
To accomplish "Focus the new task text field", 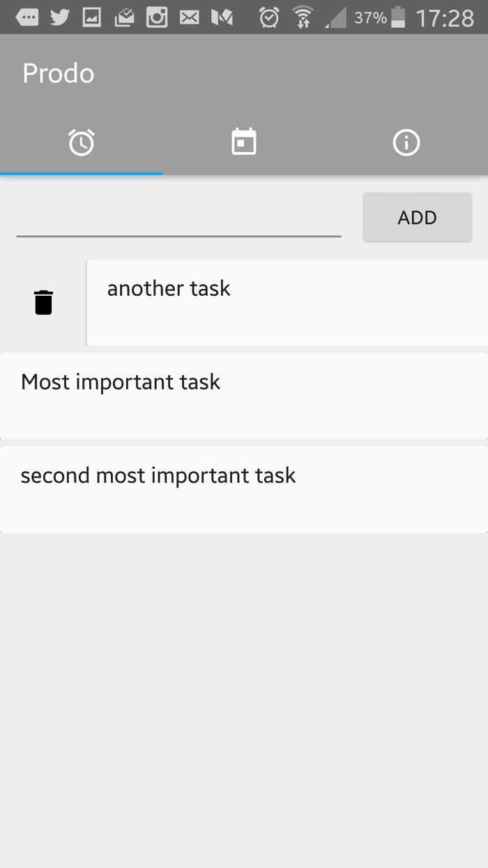I will coord(179,218).
